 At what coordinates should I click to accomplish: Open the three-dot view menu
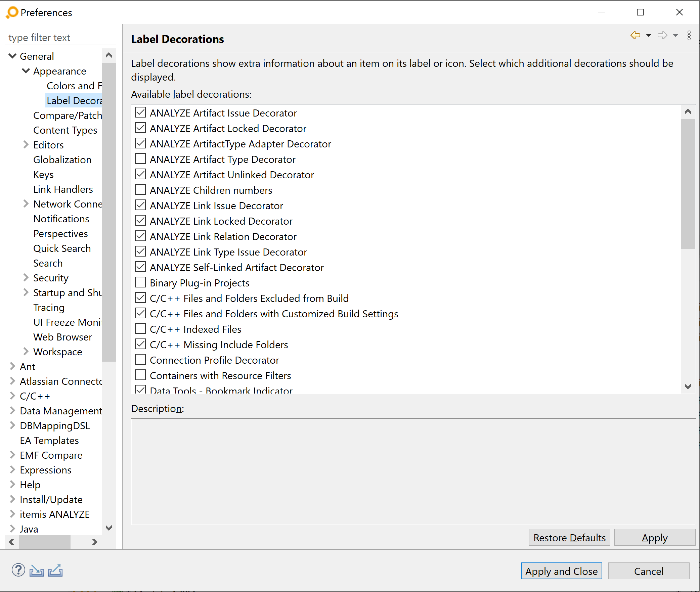click(x=689, y=36)
